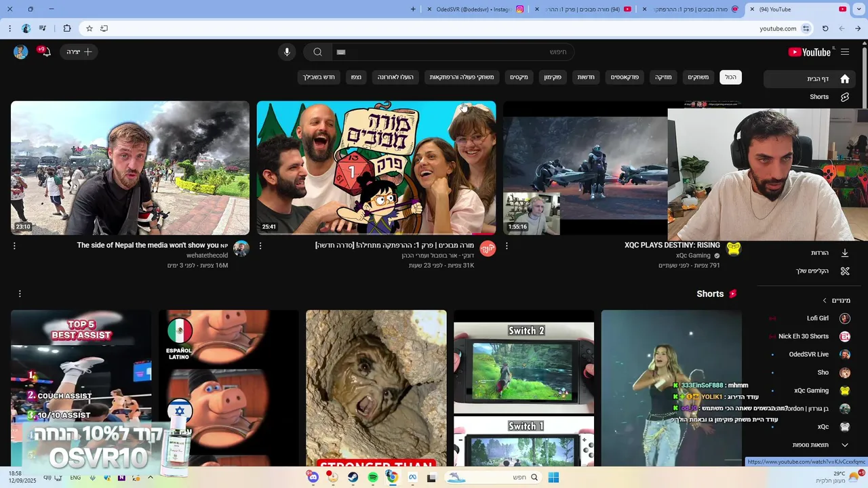The height and width of the screenshot is (488, 868).
Task: Click the keyboard icon in search box
Action: coord(341,52)
